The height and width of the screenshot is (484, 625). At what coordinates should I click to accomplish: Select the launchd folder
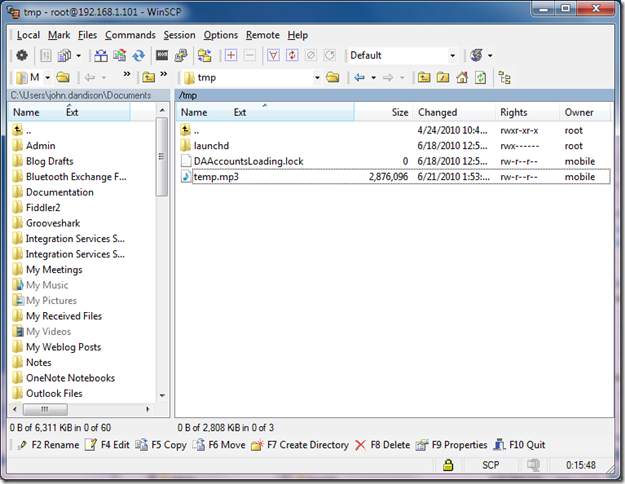(395, 146)
